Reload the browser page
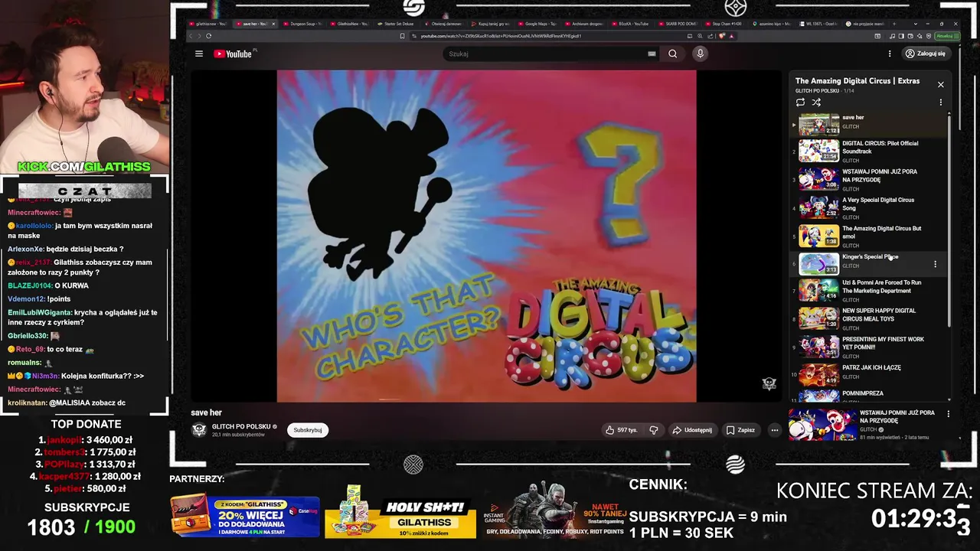Image resolution: width=980 pixels, height=551 pixels. tap(208, 36)
